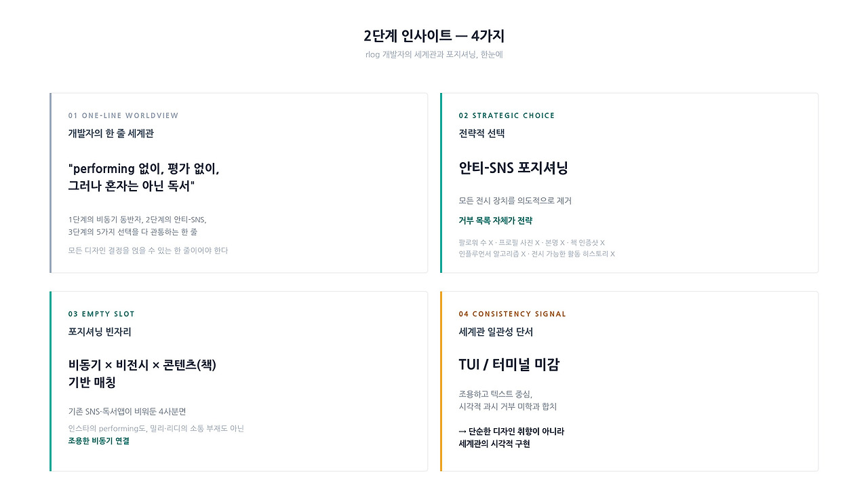The image size is (868, 496).
Task: Click the green text '조용한 비동기 연결'
Action: pyautogui.click(x=99, y=441)
